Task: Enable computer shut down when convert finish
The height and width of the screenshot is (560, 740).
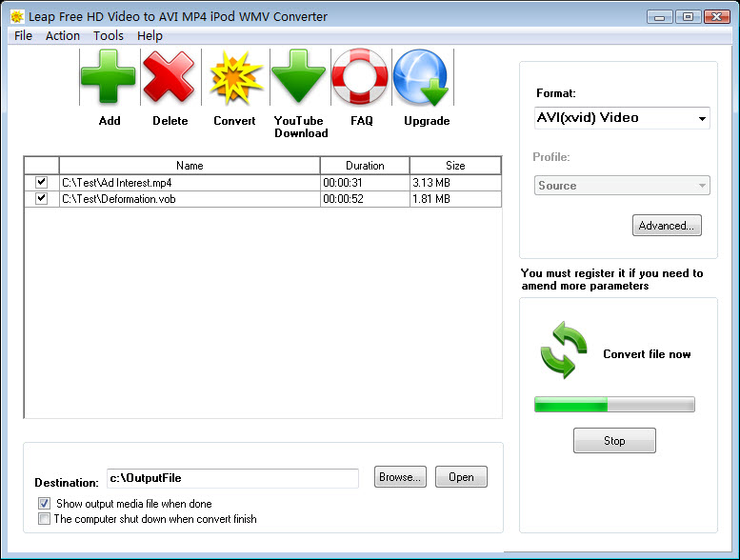Action: [44, 519]
